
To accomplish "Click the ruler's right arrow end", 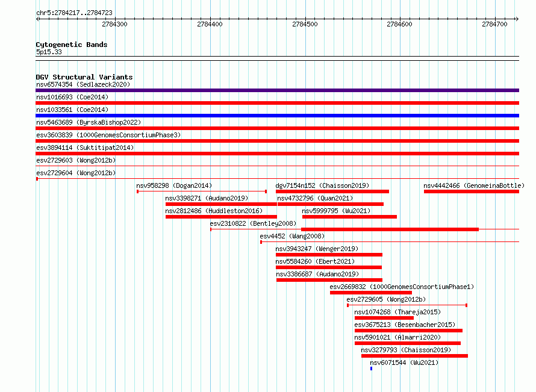I will pyautogui.click(x=517, y=19).
